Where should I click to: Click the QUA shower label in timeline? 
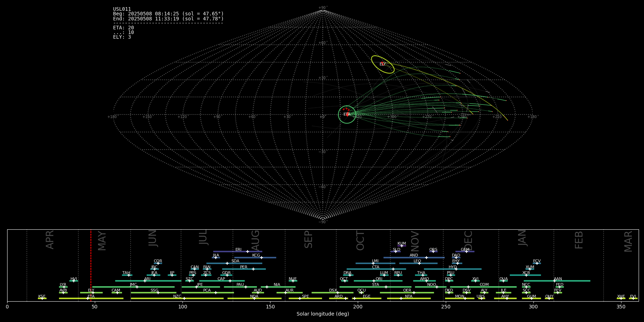503,279
